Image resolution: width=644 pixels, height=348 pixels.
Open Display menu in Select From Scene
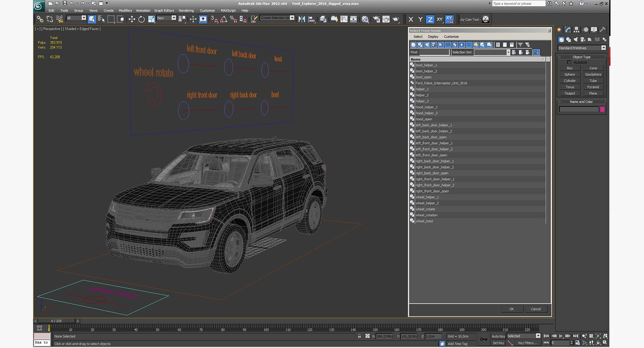pos(433,37)
